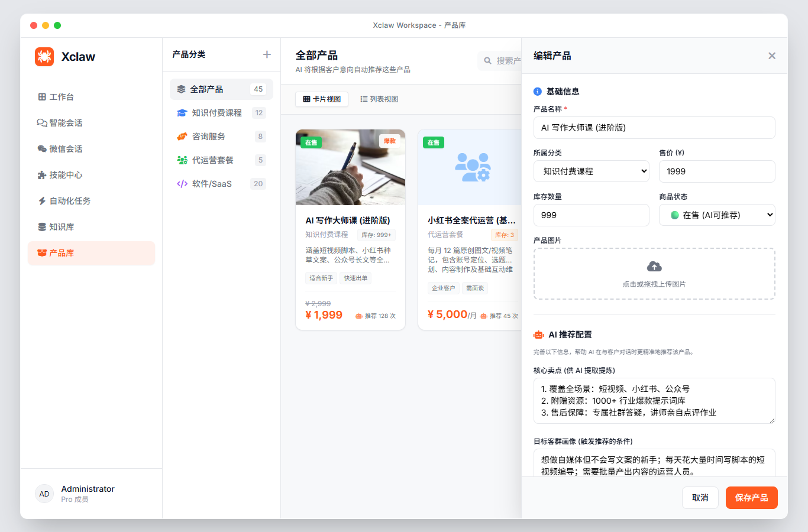Open the 商品状态 dropdown

[x=717, y=215]
